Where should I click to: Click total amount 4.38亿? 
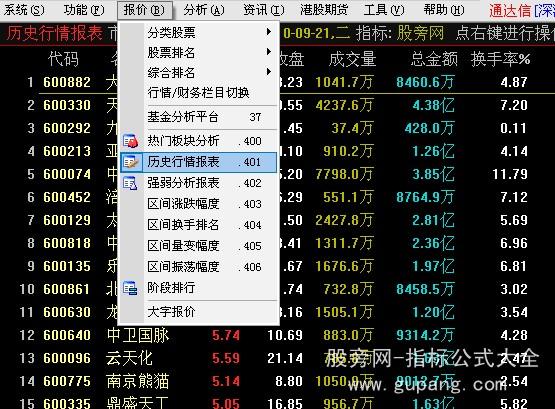(x=433, y=105)
